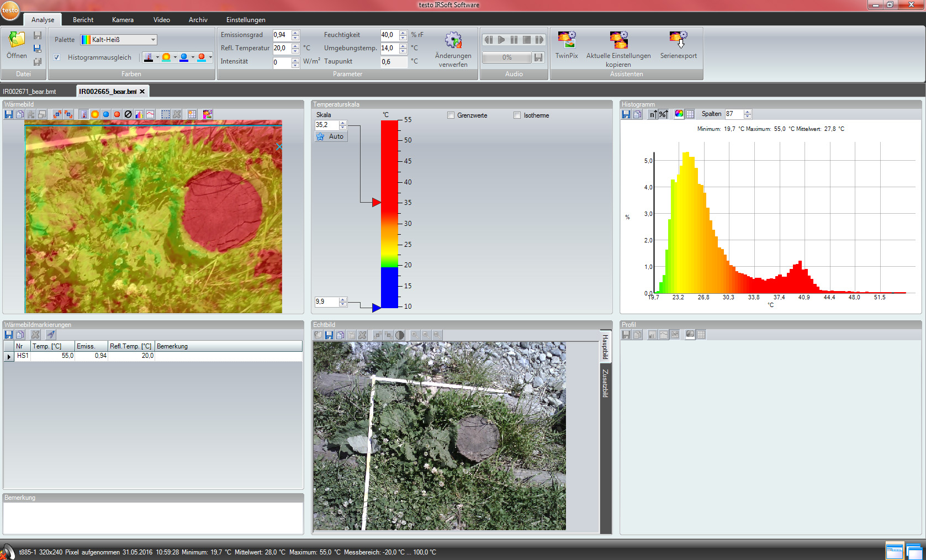Screen dimensions: 926x560
Task: Click Aktuelle Einstellungen kopieren icon
Action: 618,40
